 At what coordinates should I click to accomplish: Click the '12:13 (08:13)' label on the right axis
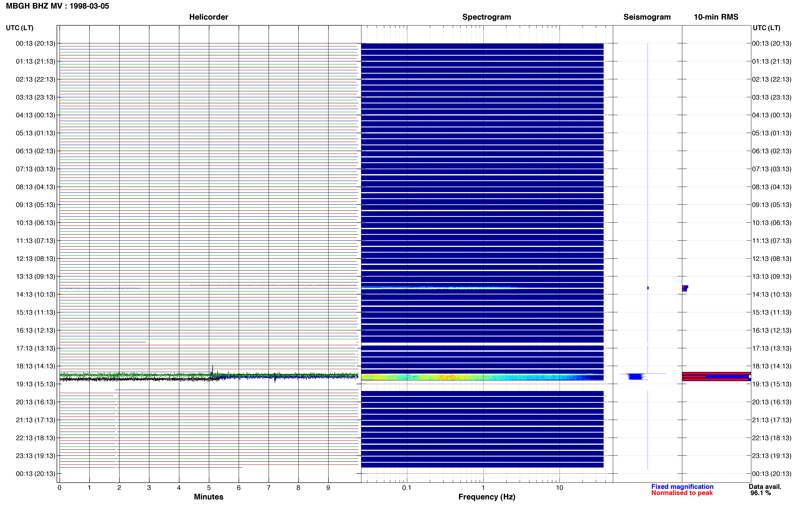pos(772,259)
